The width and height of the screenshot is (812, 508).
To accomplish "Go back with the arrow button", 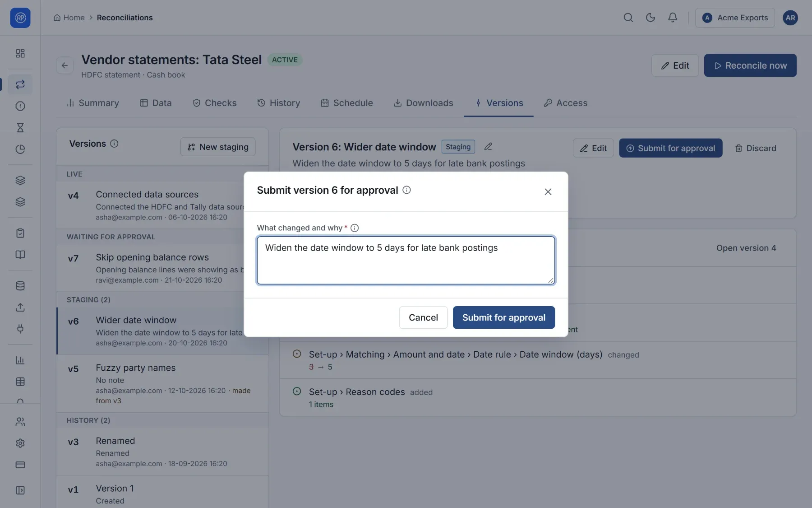I will (x=65, y=65).
